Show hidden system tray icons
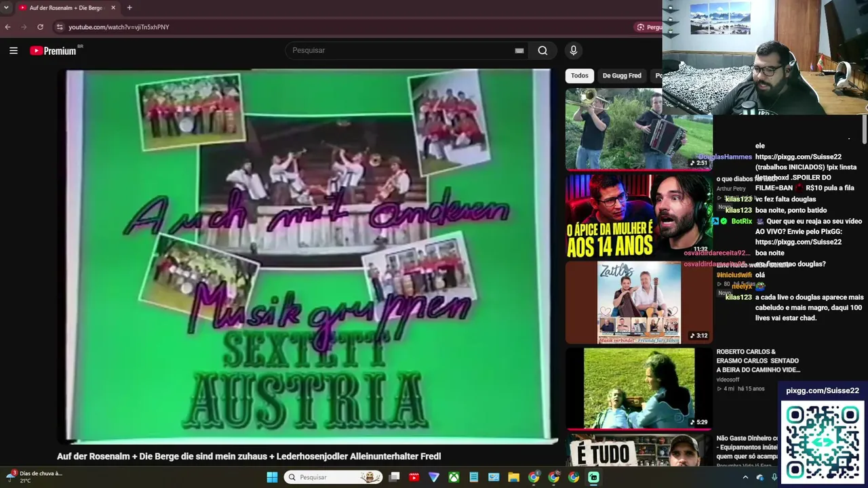Image resolution: width=868 pixels, height=488 pixels. point(745,477)
